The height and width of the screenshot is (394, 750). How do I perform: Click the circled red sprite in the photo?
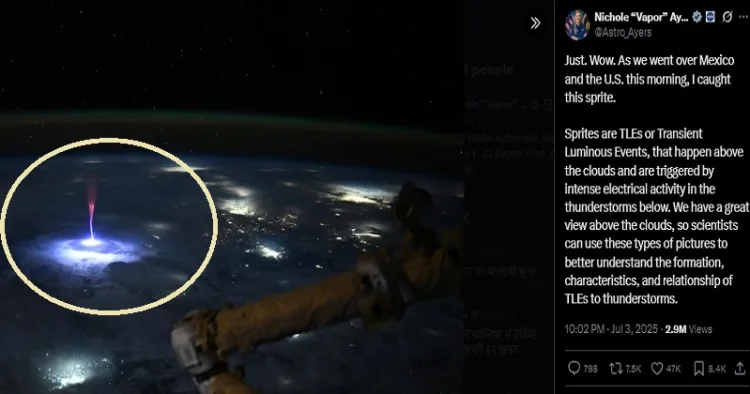[91, 211]
